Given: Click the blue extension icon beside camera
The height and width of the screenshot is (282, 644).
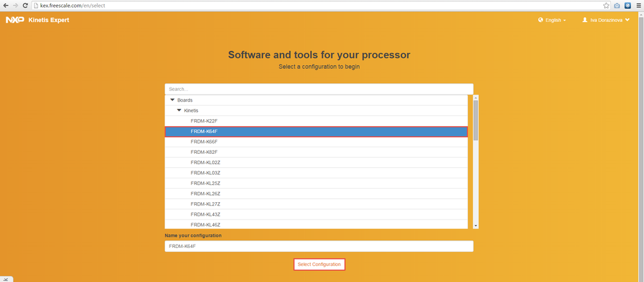Looking at the screenshot, I should click(x=628, y=6).
